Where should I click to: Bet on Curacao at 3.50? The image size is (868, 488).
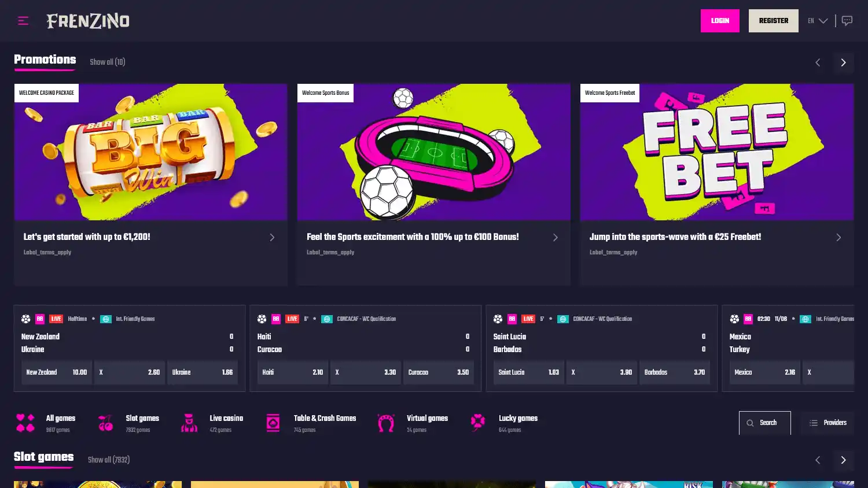pos(439,372)
